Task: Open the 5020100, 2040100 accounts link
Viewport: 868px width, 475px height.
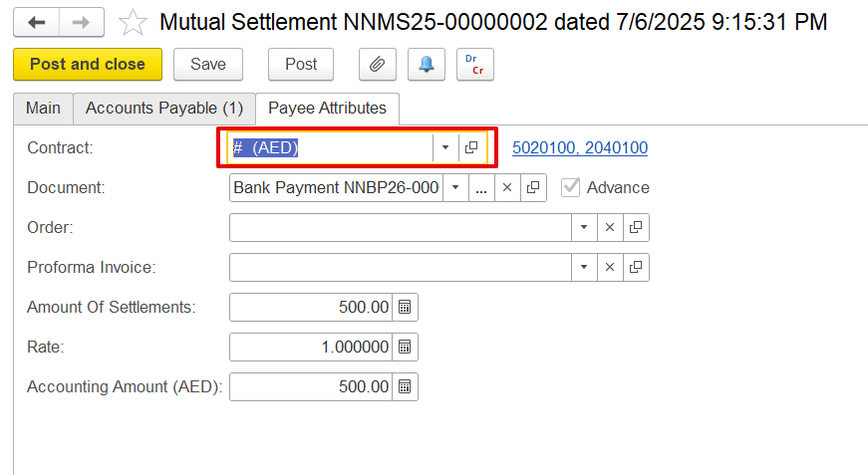Action: click(x=580, y=147)
